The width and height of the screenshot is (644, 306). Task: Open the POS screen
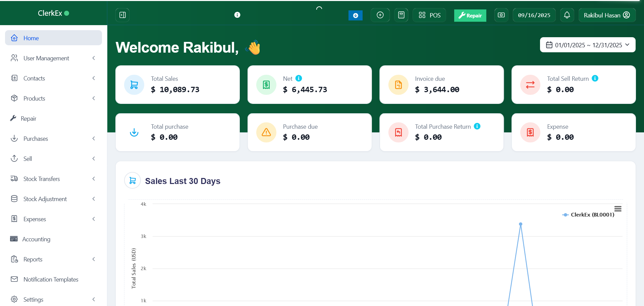pyautogui.click(x=429, y=15)
